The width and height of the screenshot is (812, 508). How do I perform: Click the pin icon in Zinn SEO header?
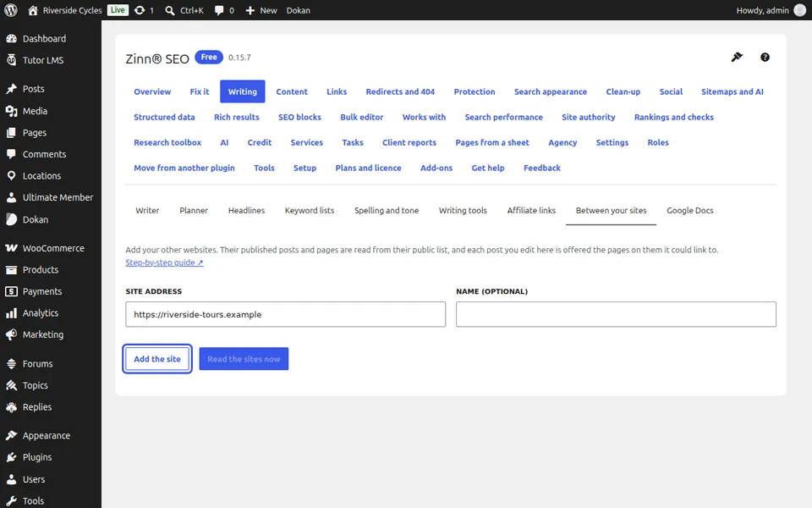click(x=737, y=57)
